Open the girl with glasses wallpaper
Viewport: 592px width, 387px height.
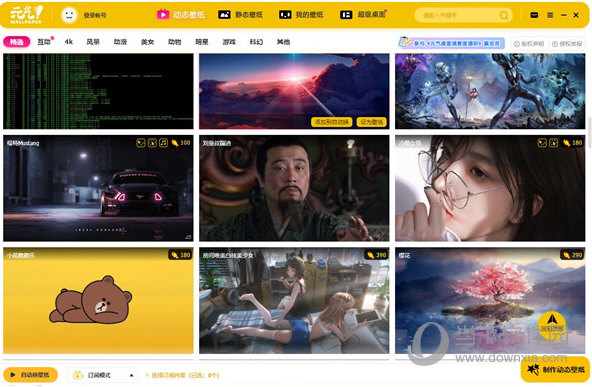coord(490,188)
